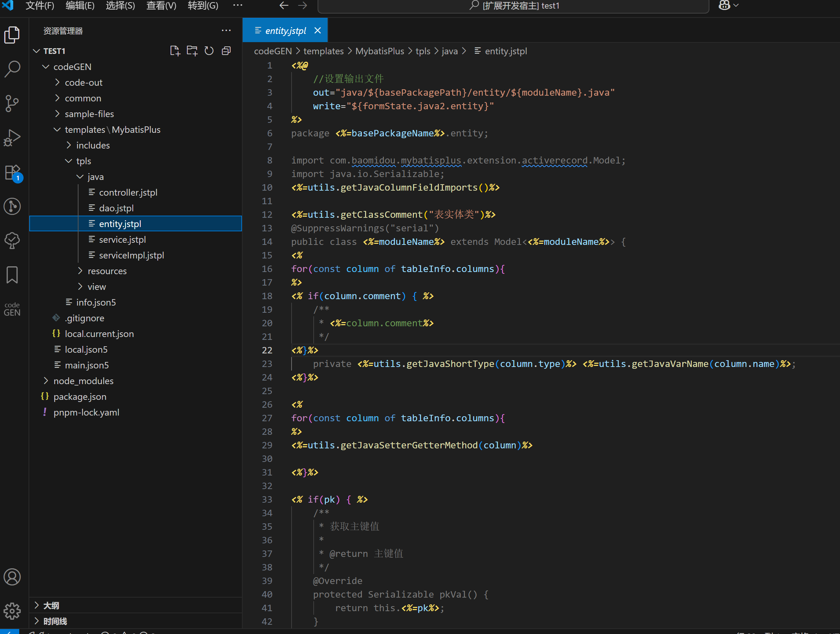Open the 编辑(E) menu

pos(80,5)
